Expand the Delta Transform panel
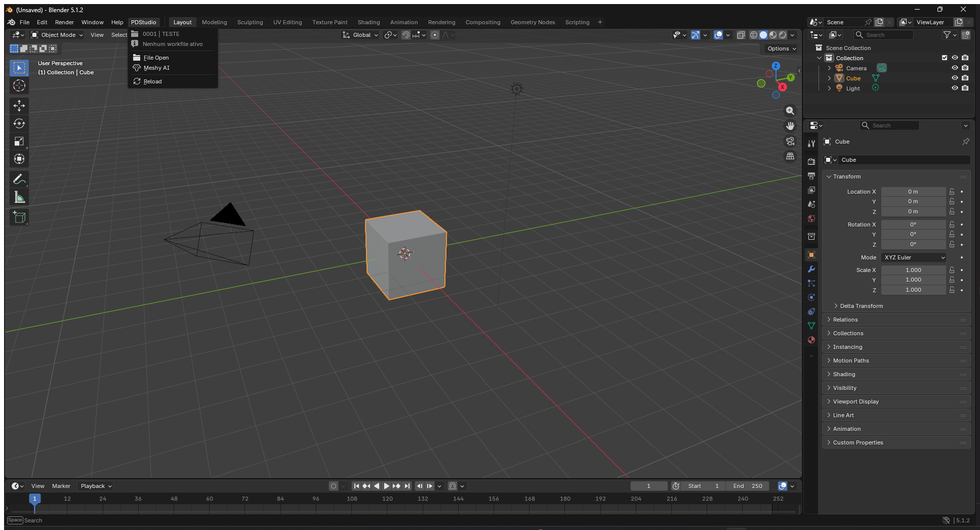The image size is (980, 530). 861,306
